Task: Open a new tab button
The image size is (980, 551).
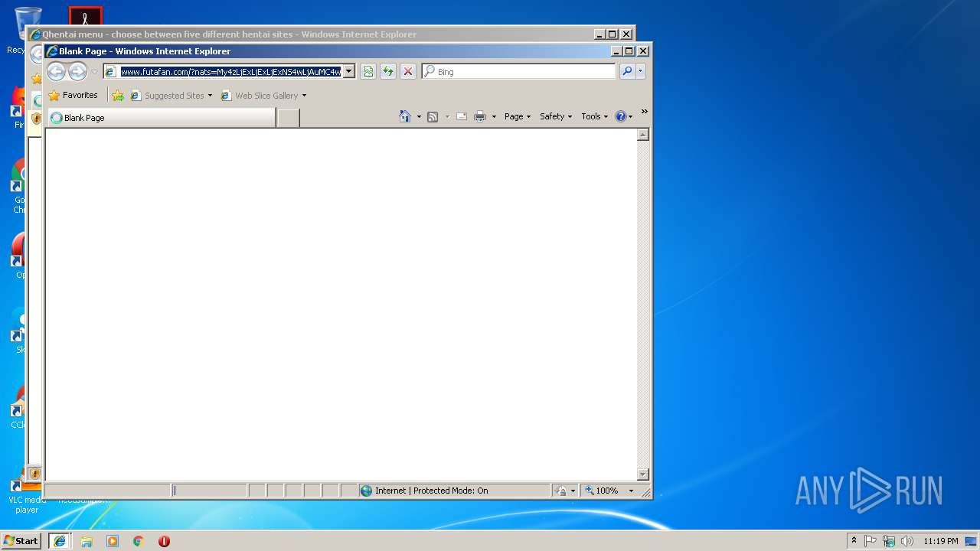Action: click(288, 118)
